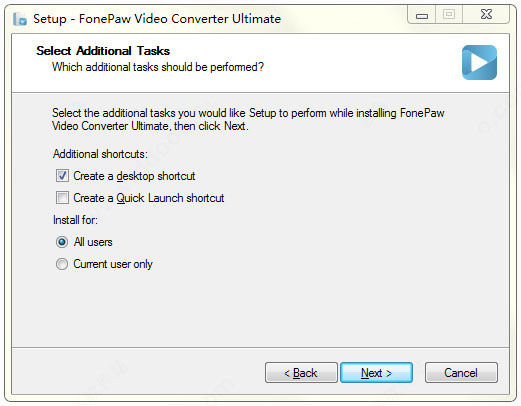Click the Select Additional Tasks heading
Viewport: 521px width, 406px height.
tap(103, 51)
